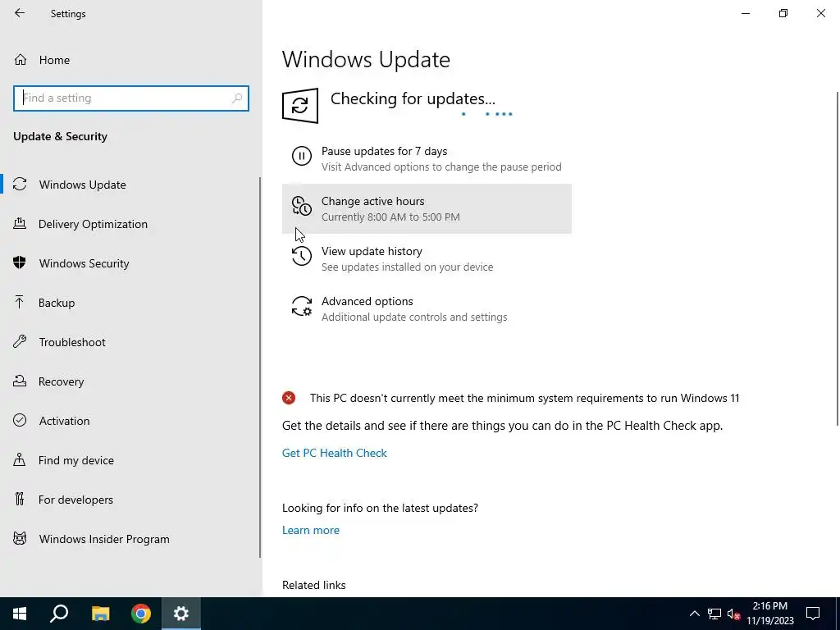Image resolution: width=840 pixels, height=630 pixels.
Task: Click the Home house icon
Action: click(x=21, y=59)
